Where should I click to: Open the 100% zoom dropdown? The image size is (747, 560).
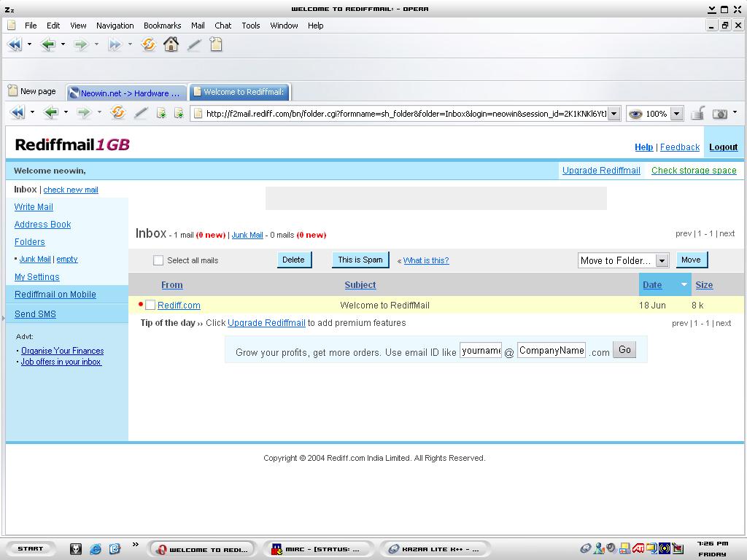coord(676,114)
